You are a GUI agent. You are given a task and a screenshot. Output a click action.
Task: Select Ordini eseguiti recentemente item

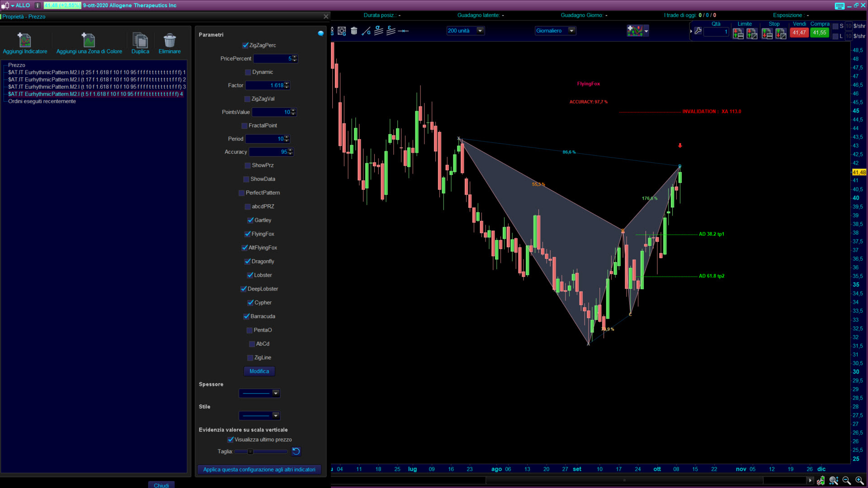pyautogui.click(x=42, y=101)
